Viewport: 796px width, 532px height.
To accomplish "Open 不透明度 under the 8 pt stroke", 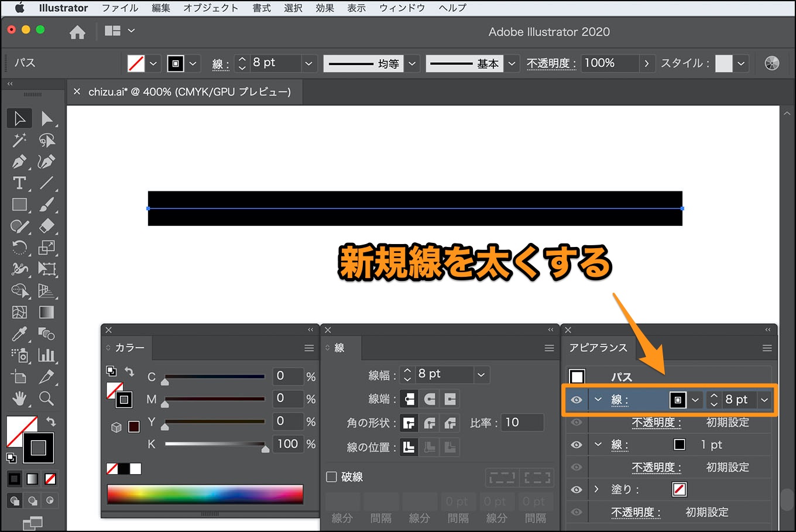I will (x=656, y=423).
